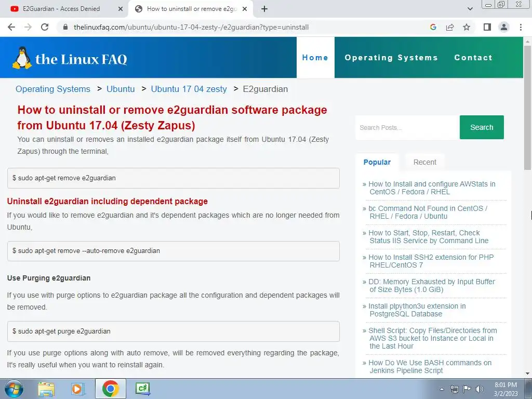This screenshot has width=532, height=399.
Task: Close the How to uninstall tab
Action: pyautogui.click(x=245, y=9)
